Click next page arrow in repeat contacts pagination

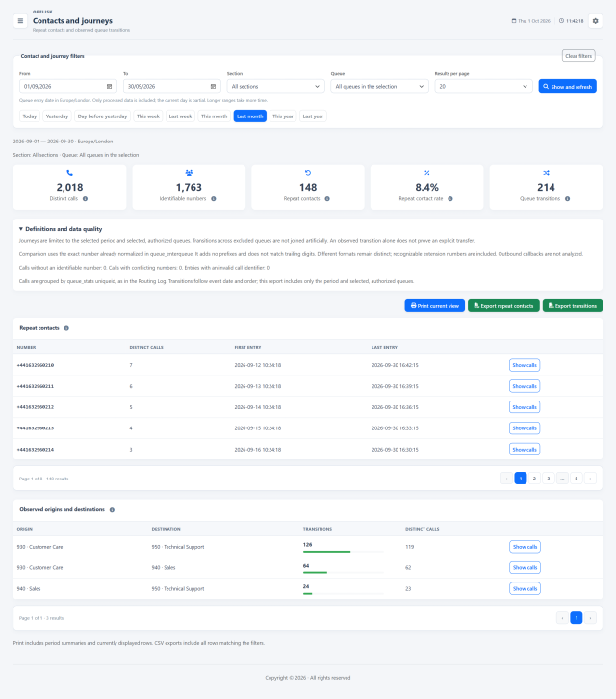click(x=590, y=479)
